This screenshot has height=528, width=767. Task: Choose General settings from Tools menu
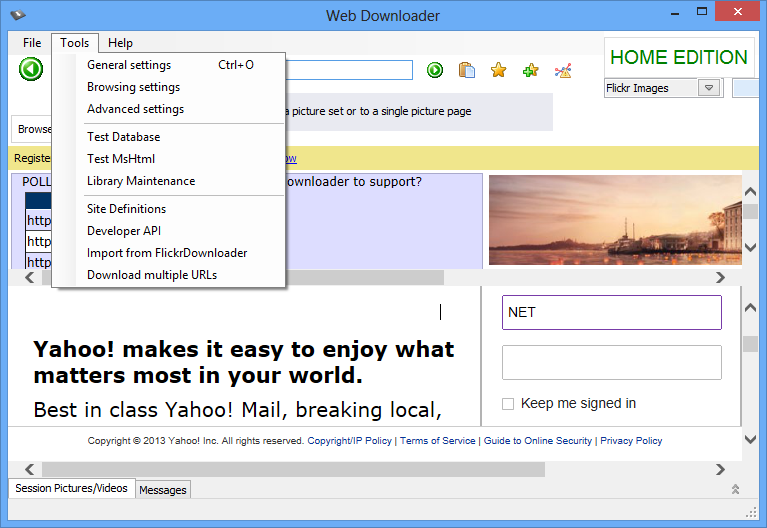(169, 65)
